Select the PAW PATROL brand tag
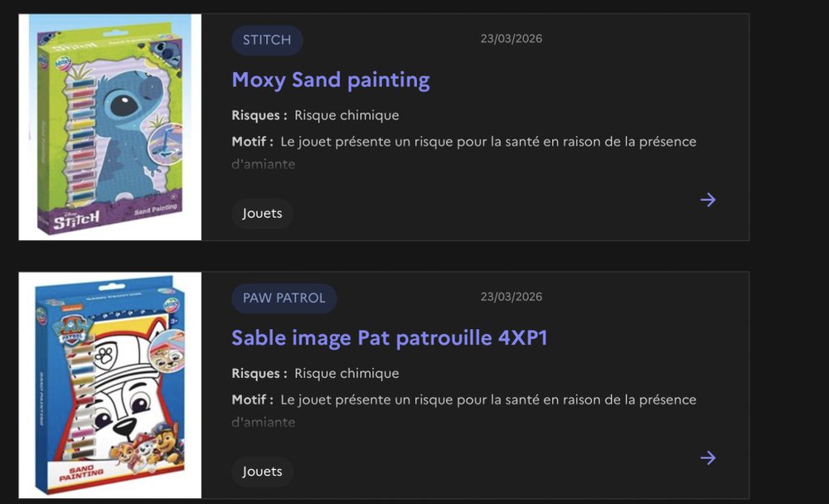Viewport: 829px width, 504px height. [284, 298]
